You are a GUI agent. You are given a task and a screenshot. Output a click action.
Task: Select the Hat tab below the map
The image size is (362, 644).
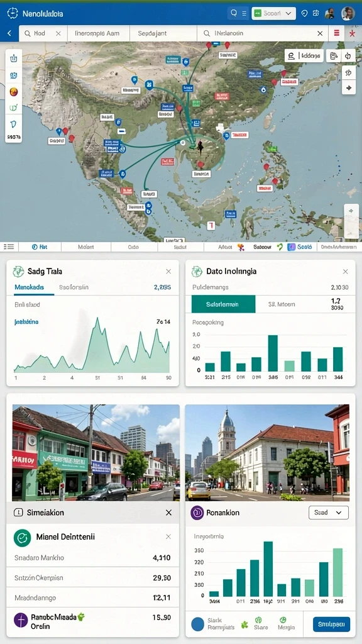pos(40,247)
